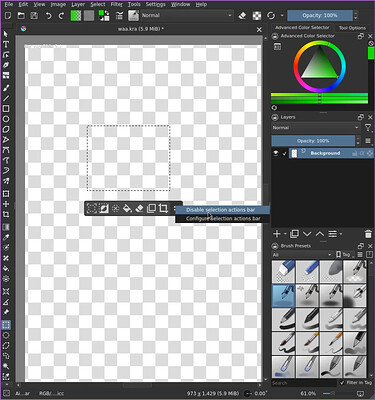The width and height of the screenshot is (375, 400).
Task: Click the 61.0% zoom level field
Action: tap(308, 394)
